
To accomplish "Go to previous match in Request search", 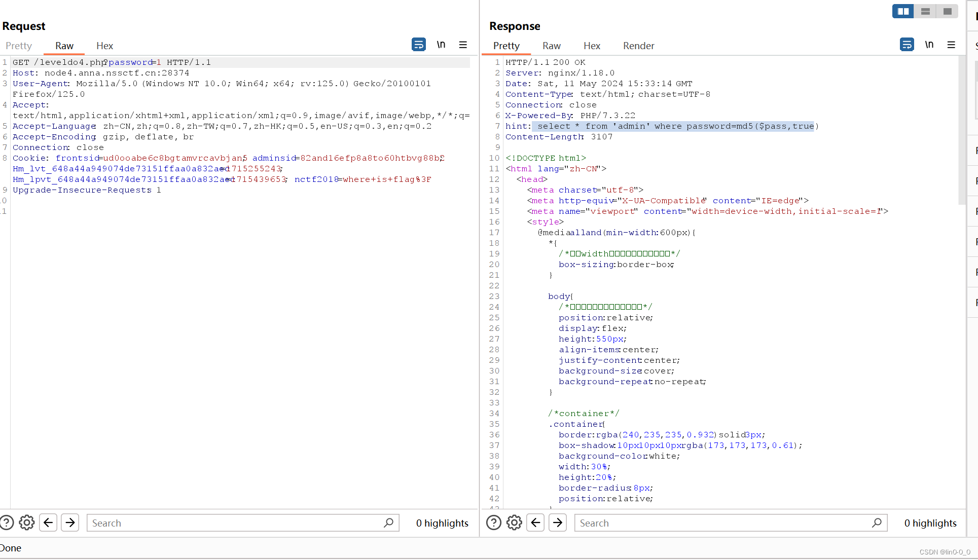I will 48,522.
